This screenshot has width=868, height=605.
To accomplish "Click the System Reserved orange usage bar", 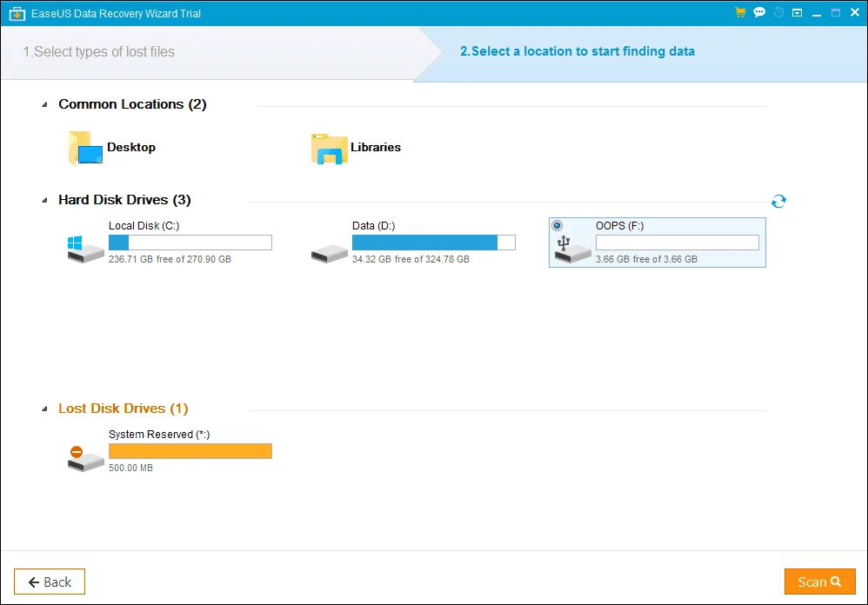I will [190, 451].
